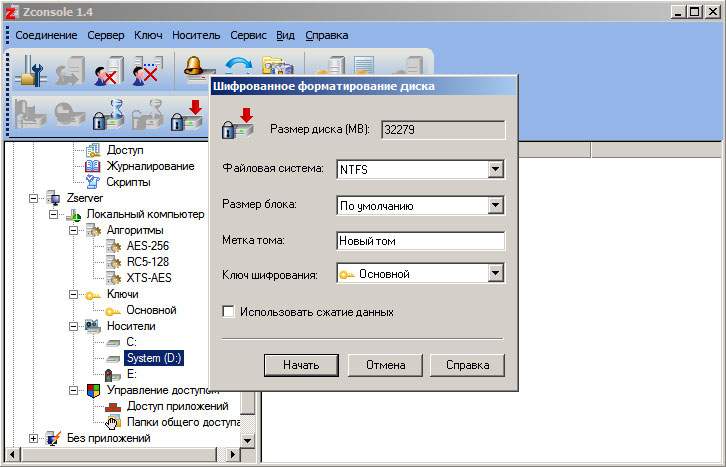Select AES-256 algorithm in tree

pyautogui.click(x=148, y=246)
